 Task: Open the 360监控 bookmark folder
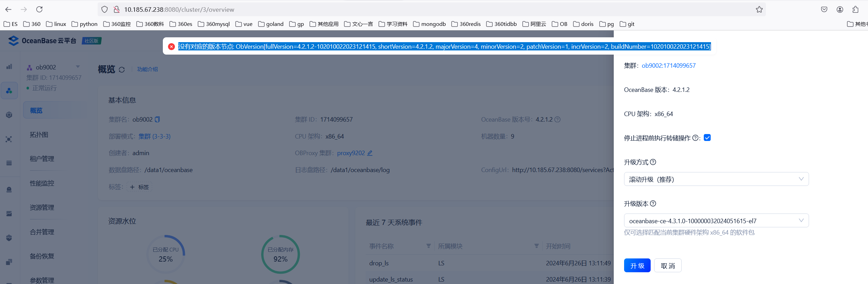(117, 24)
